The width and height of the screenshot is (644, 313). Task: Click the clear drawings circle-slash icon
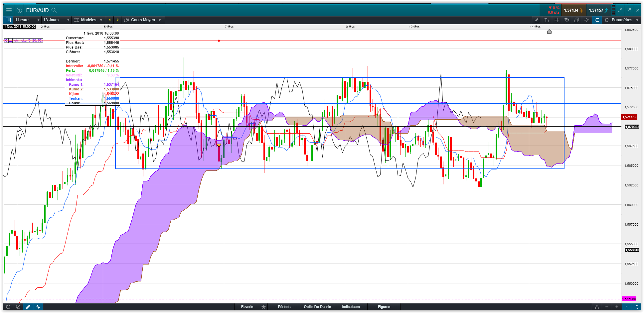pyautogui.click(x=18, y=307)
